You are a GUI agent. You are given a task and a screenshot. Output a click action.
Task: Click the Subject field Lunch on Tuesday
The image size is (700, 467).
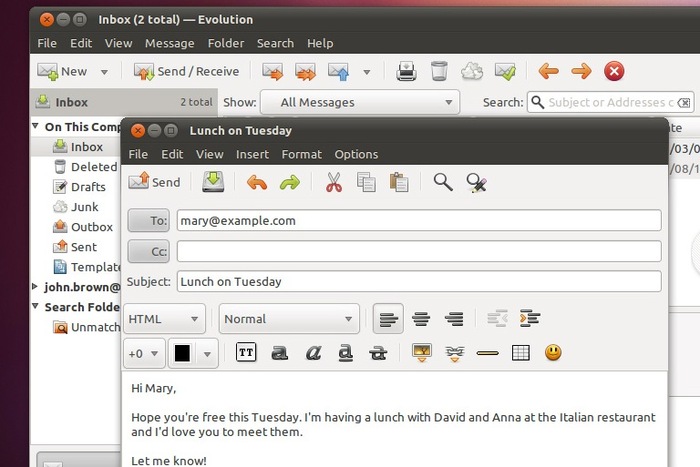click(x=419, y=282)
